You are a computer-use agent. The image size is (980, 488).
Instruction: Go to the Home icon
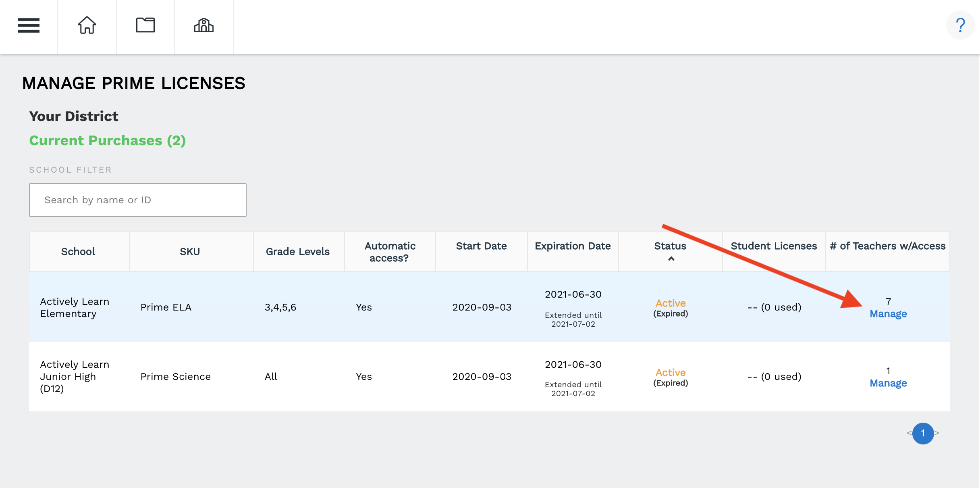point(87,25)
